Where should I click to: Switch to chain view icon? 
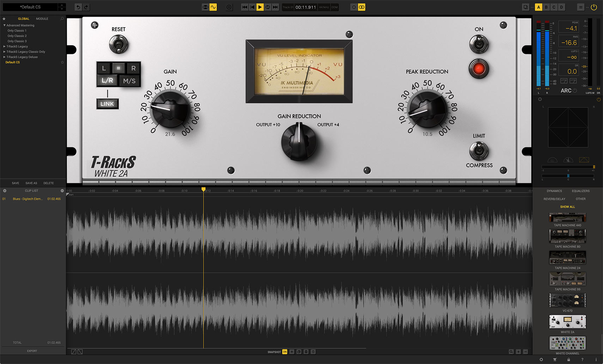point(205,7)
